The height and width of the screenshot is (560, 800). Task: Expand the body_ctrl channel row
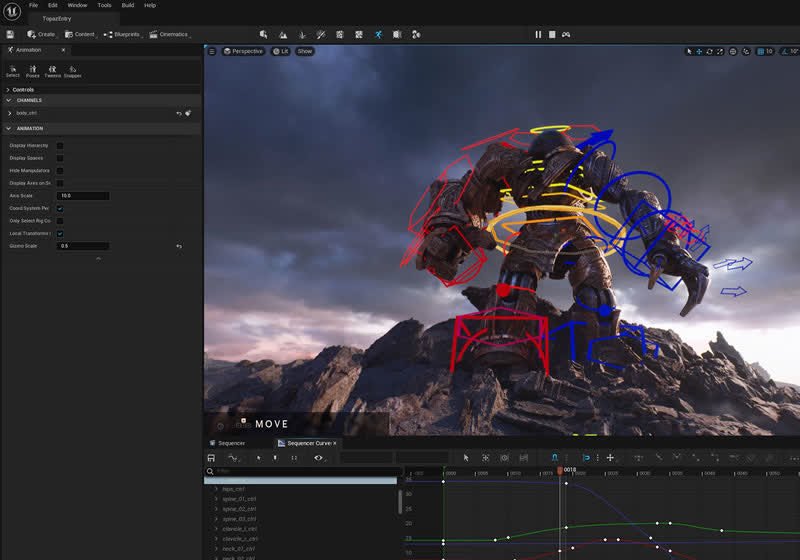point(9,113)
